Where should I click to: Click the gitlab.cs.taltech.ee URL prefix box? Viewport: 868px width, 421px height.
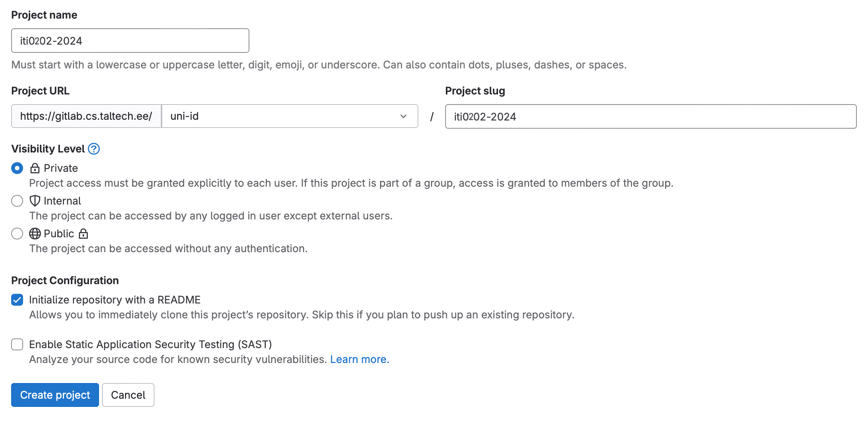[86, 116]
